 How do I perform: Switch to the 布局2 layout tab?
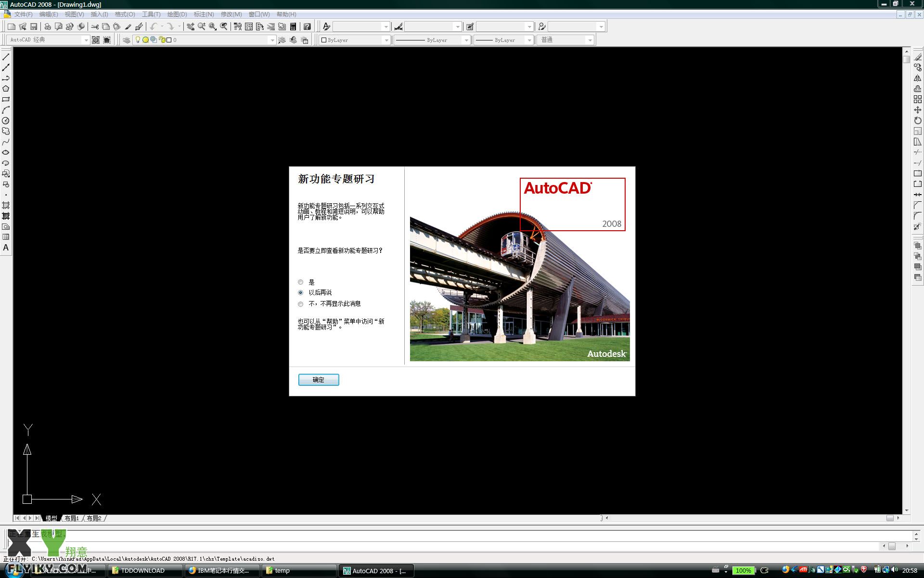pos(94,518)
